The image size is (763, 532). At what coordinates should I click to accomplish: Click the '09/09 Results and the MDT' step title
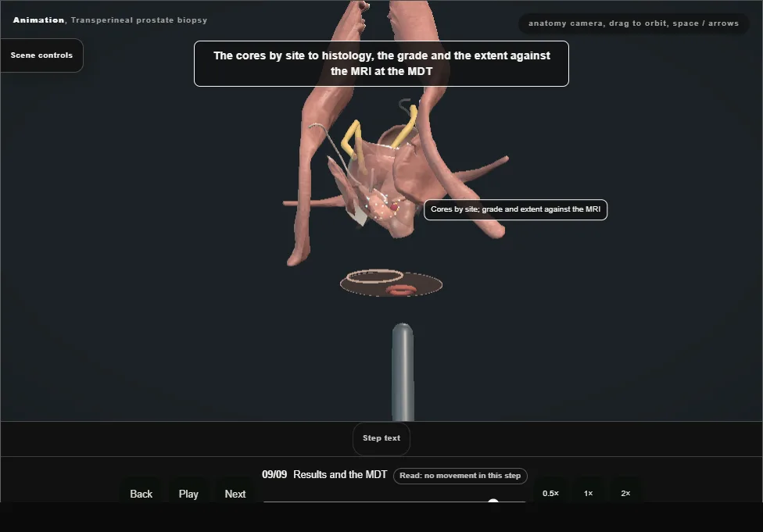324,475
